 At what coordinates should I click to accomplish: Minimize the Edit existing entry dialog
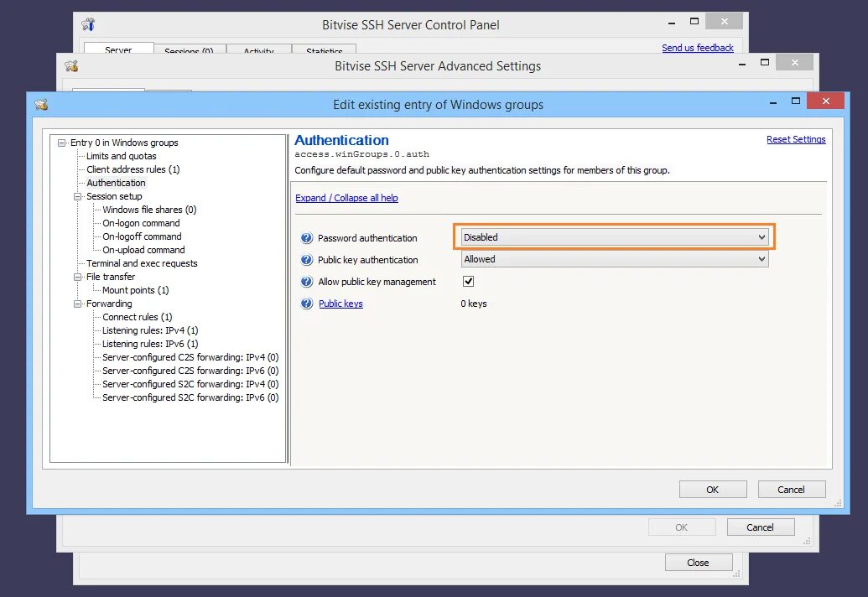click(x=772, y=101)
